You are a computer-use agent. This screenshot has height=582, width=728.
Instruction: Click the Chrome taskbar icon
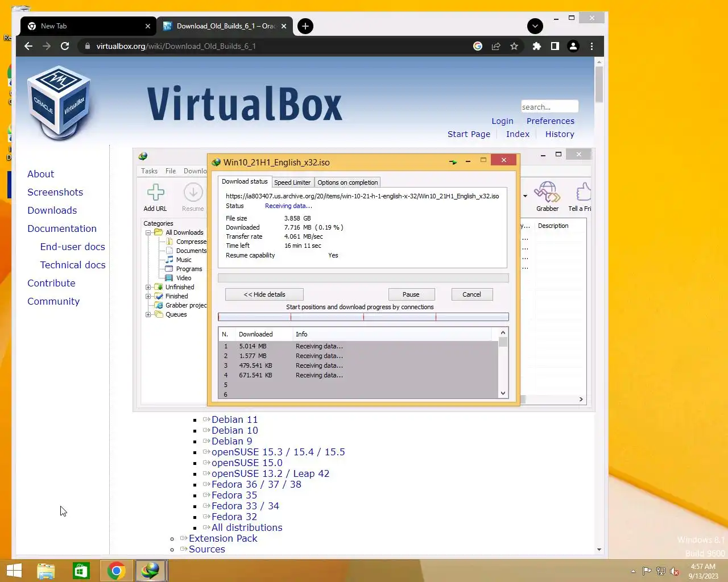117,571
